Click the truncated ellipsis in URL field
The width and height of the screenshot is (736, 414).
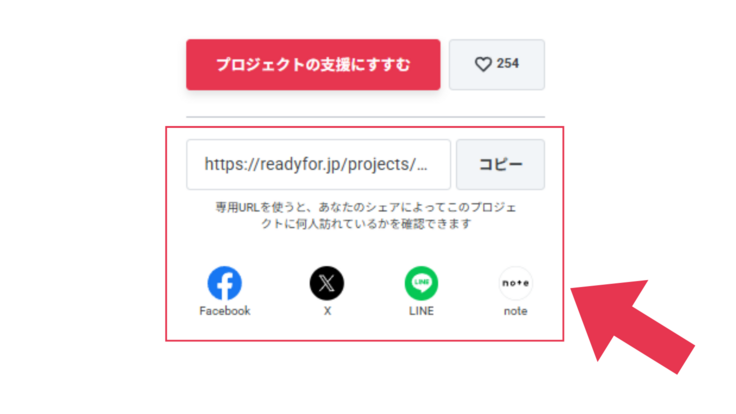[x=422, y=168]
